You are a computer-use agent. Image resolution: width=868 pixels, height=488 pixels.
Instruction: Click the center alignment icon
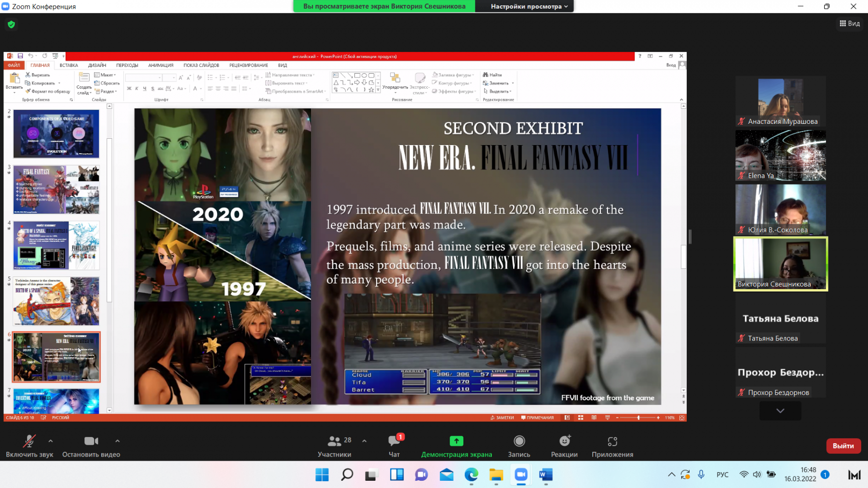pos(218,89)
